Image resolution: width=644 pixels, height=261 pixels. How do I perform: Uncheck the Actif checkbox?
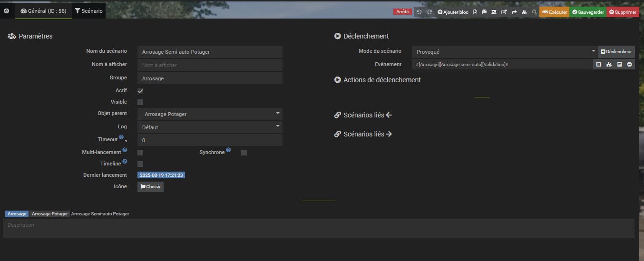coord(140,91)
